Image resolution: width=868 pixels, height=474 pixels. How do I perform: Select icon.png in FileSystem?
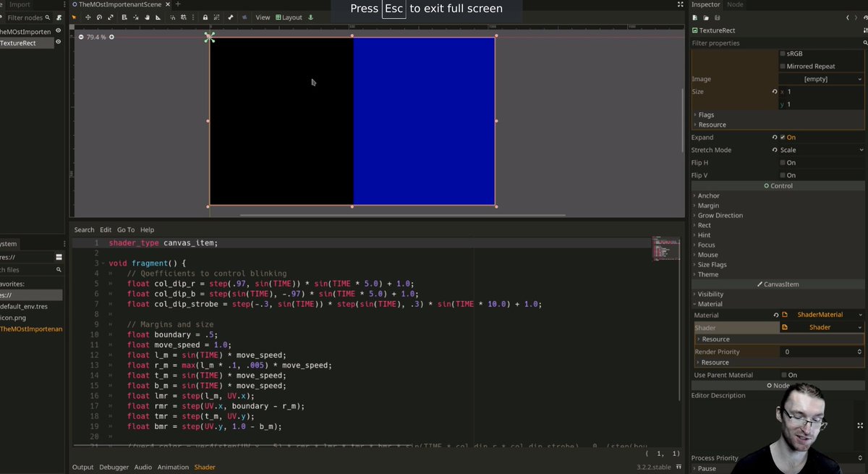pyautogui.click(x=14, y=317)
